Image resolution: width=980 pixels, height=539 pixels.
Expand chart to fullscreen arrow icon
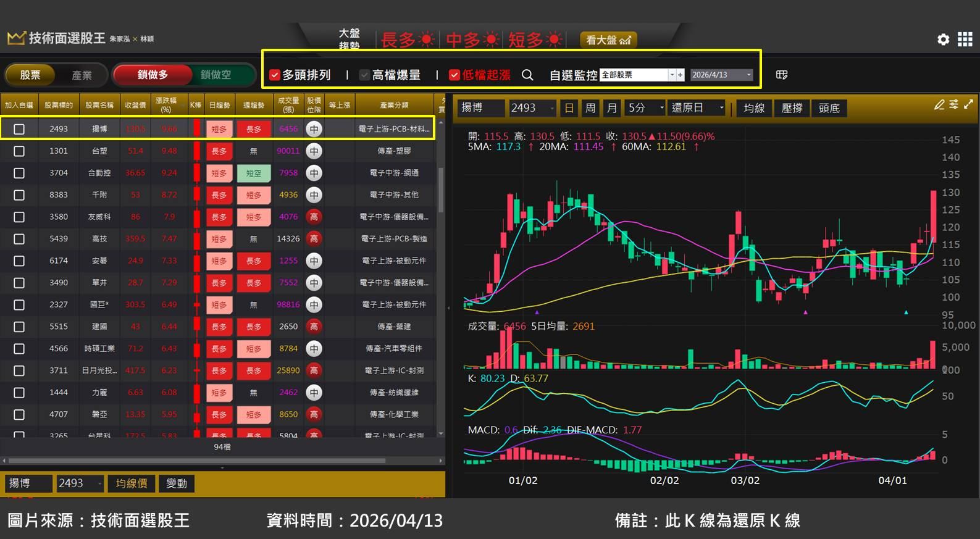968,104
